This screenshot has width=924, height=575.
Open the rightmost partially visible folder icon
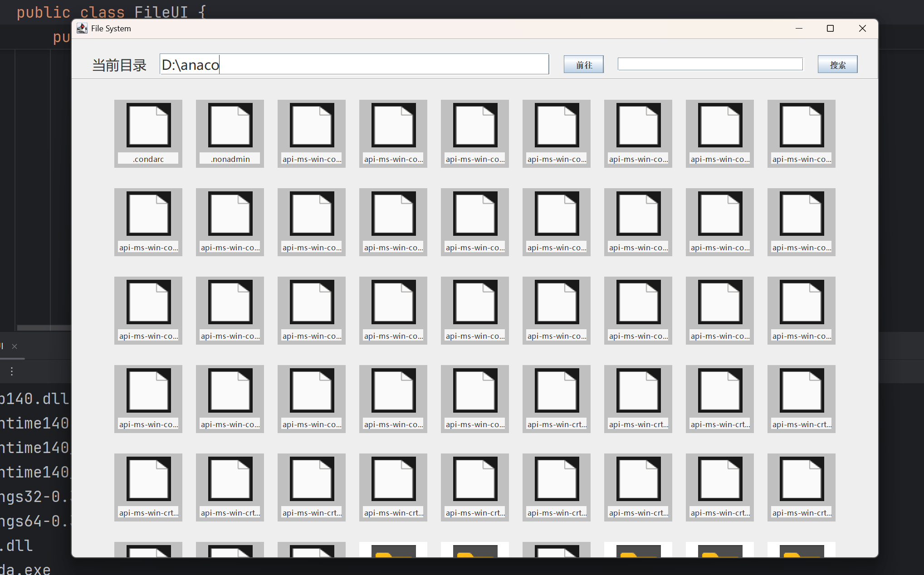(x=802, y=550)
